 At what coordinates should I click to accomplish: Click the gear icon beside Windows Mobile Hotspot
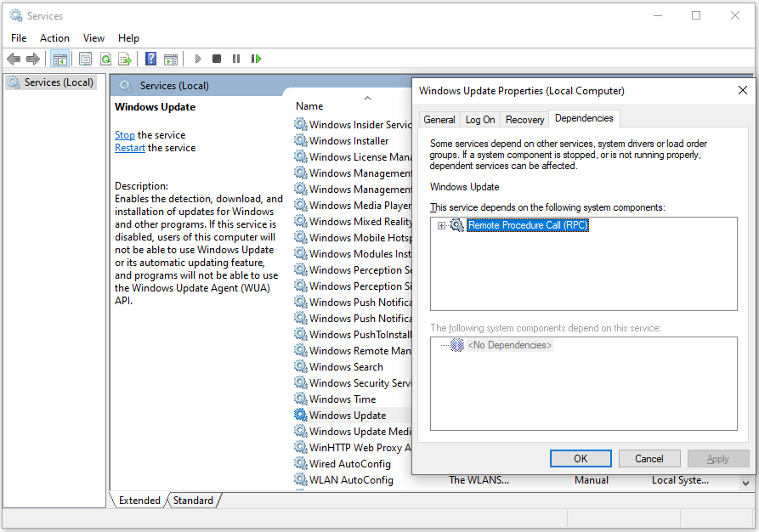[x=301, y=237]
